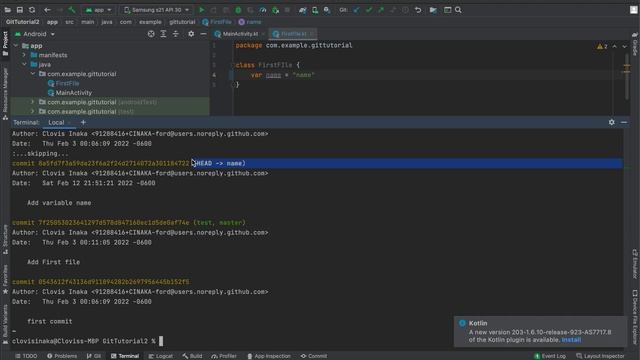Open the Profiler tool window tab
This screenshot has height=360, width=640.
point(224,356)
